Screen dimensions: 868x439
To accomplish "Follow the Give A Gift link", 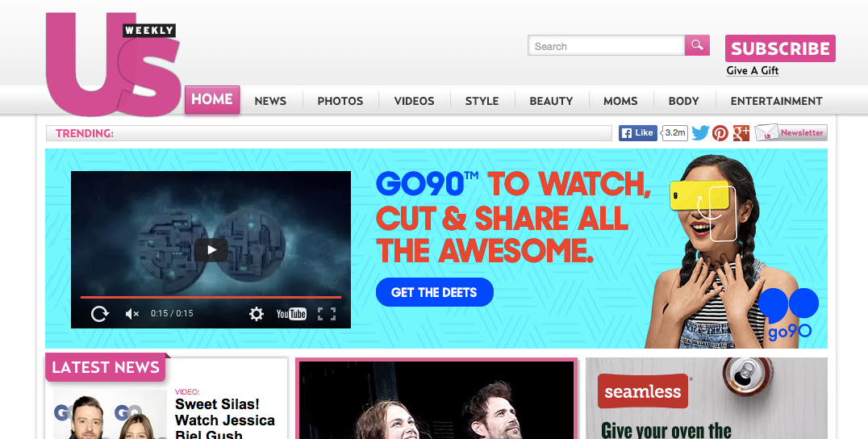I will click(753, 70).
